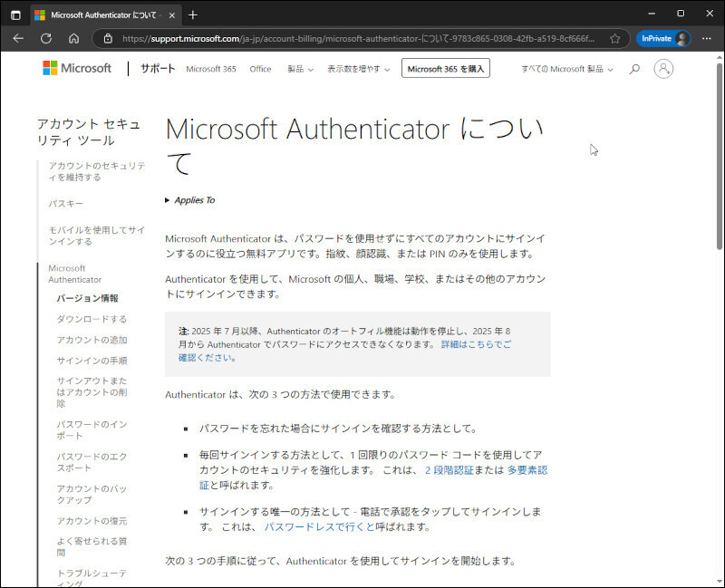Go back to the previous page

click(x=18, y=38)
